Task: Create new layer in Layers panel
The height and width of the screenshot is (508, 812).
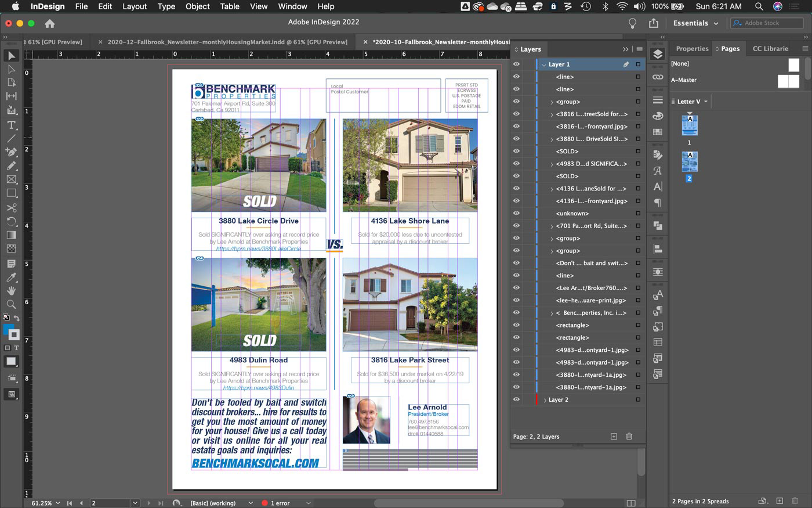Action: tap(614, 437)
